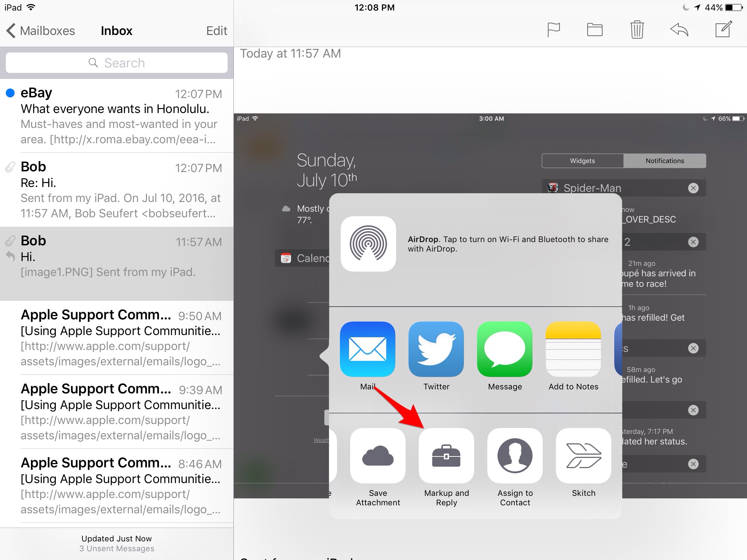Image resolution: width=747 pixels, height=560 pixels.
Task: Open Bob's Re: Hi. email
Action: [x=117, y=190]
